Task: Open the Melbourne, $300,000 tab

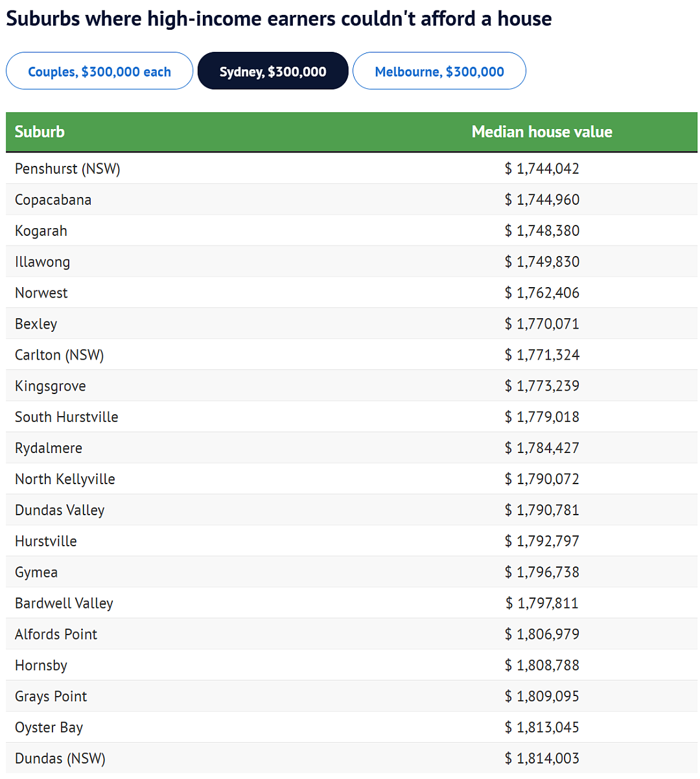Action: [x=439, y=71]
